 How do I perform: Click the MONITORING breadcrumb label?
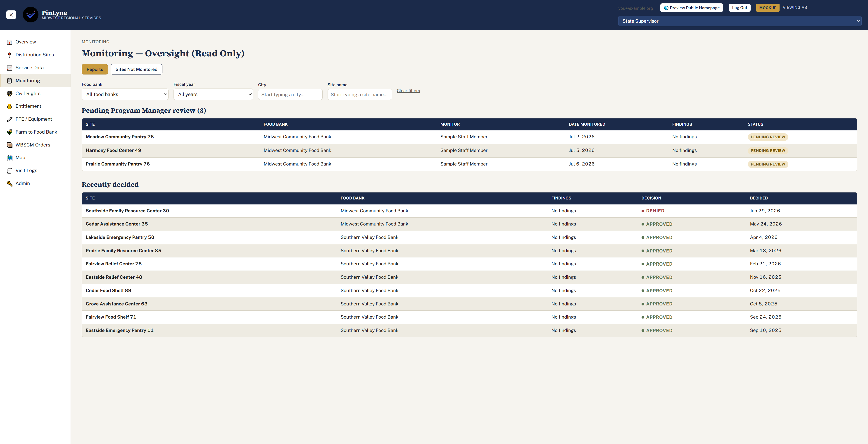coord(95,42)
